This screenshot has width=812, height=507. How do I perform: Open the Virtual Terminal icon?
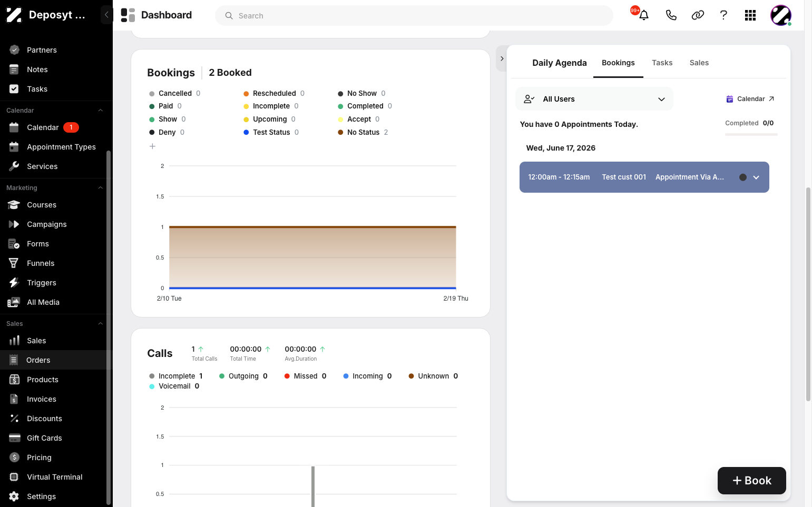(x=14, y=477)
